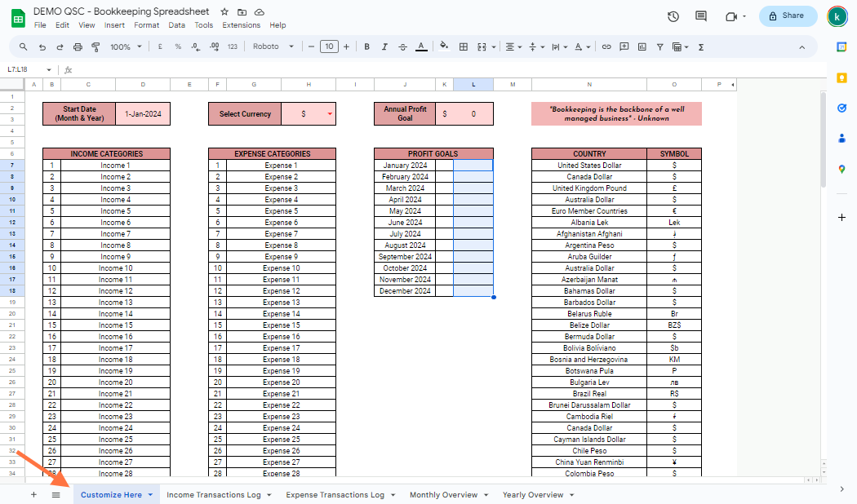Toggle strikethrough formatting
Image resolution: width=857 pixels, height=504 pixels.
click(403, 47)
